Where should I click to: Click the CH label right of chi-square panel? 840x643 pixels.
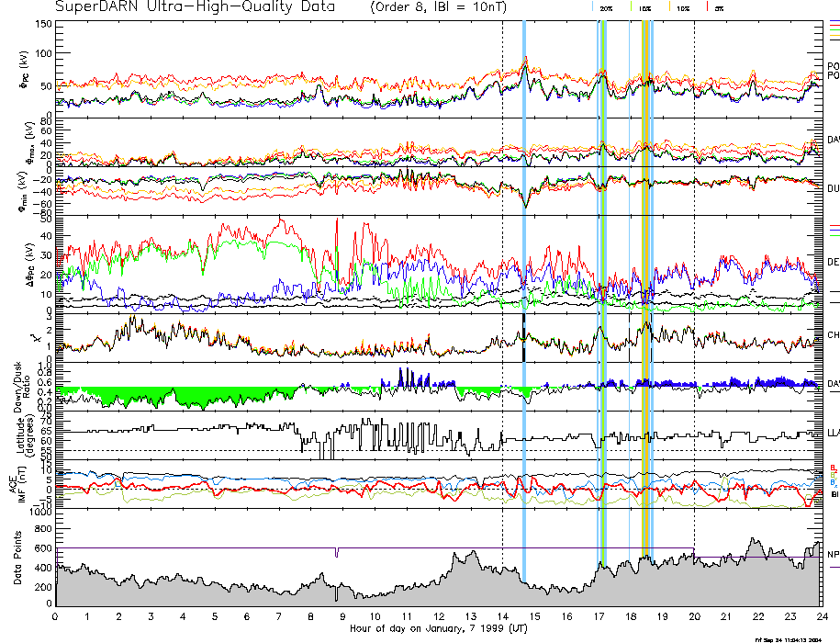[833, 335]
